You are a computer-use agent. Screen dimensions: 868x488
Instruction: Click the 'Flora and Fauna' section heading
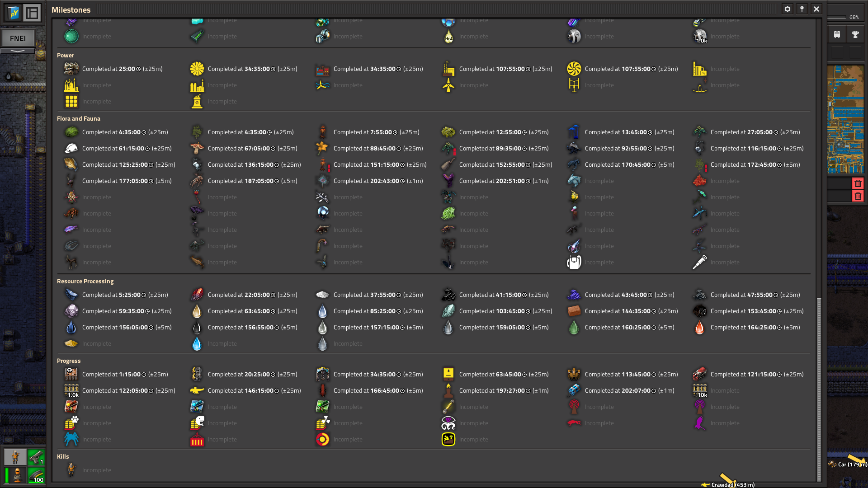(x=79, y=118)
